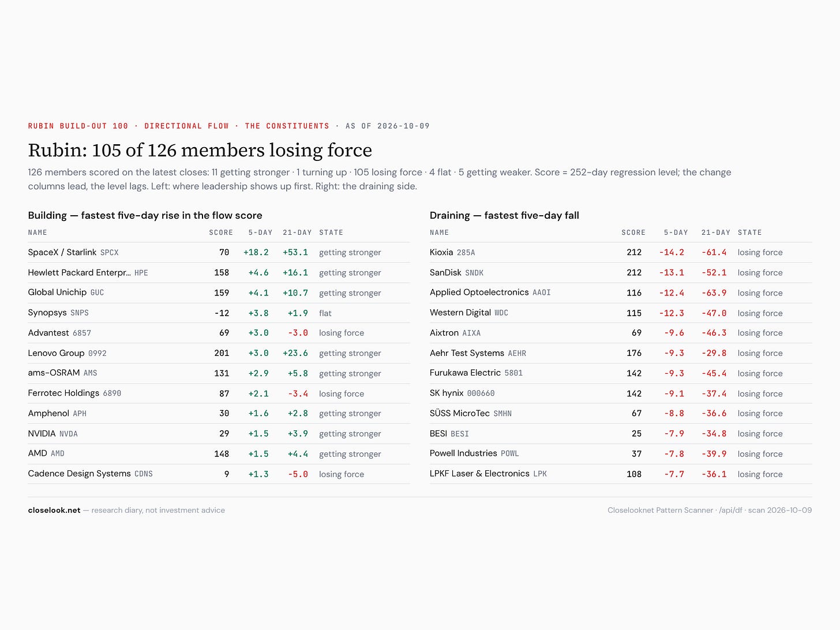Click Lenovo Group's 201 score

tap(222, 353)
